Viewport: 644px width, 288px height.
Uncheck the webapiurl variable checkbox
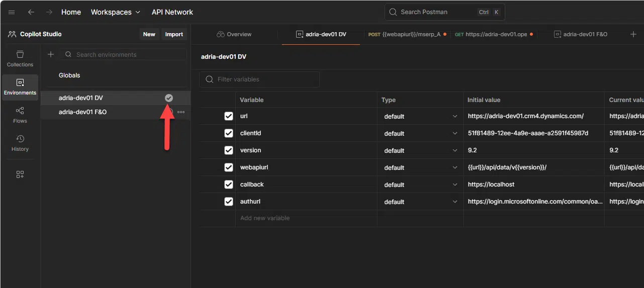pos(229,167)
